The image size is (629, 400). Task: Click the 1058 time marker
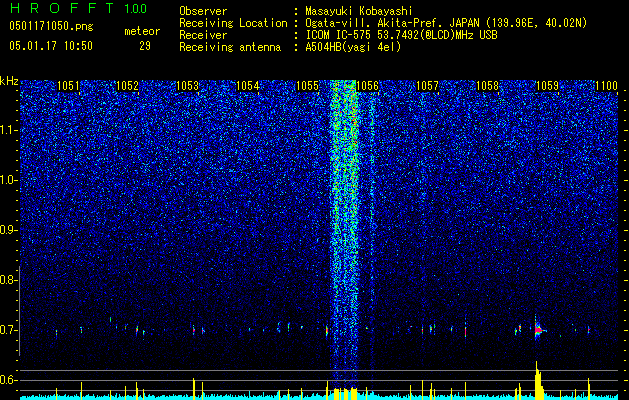[x=487, y=86]
